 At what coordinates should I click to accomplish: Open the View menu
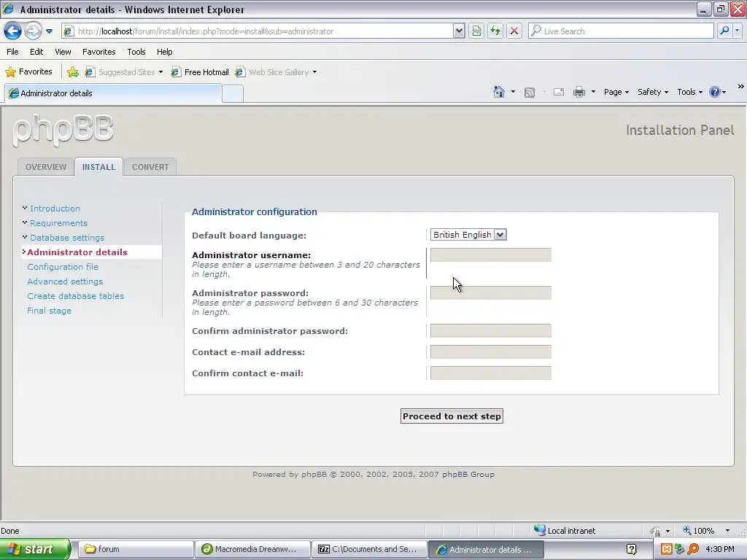[63, 52]
